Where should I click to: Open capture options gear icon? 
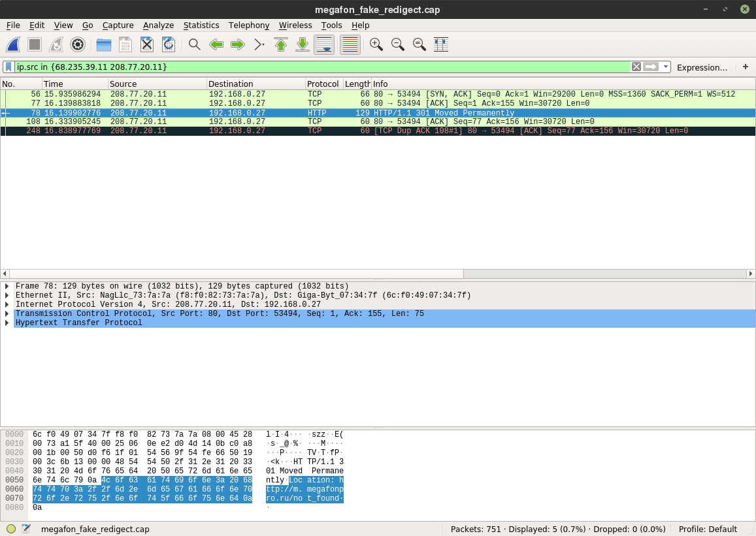click(78, 44)
